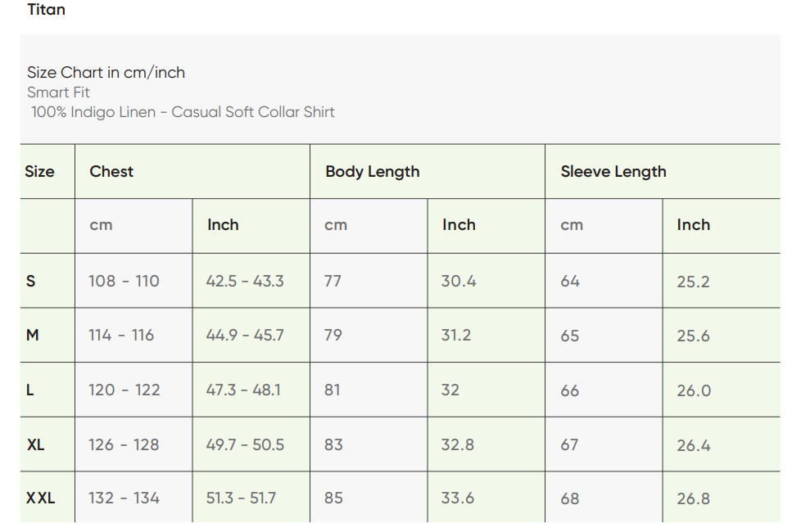Image resolution: width=792 pixels, height=532 pixels.
Task: Click the 108 - 110 chest cm cell
Action: [124, 281]
